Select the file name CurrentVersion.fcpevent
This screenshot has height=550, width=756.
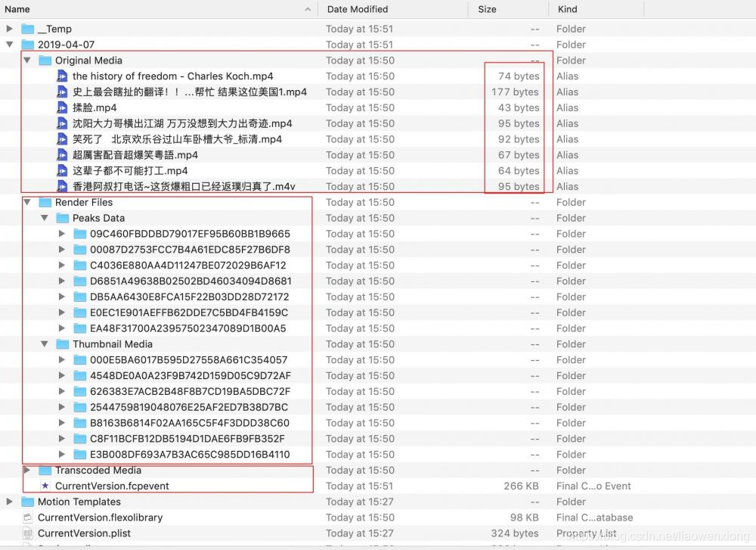tap(112, 486)
